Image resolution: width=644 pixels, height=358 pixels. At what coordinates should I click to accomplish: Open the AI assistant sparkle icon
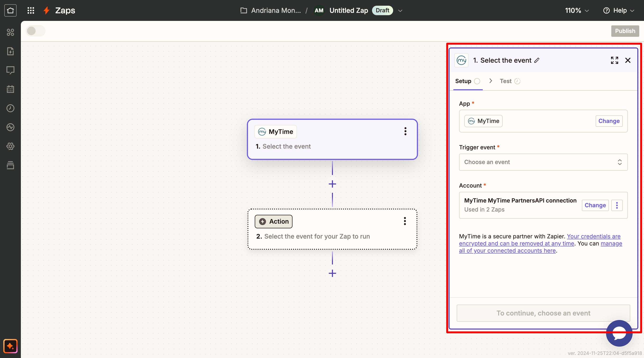(10, 346)
